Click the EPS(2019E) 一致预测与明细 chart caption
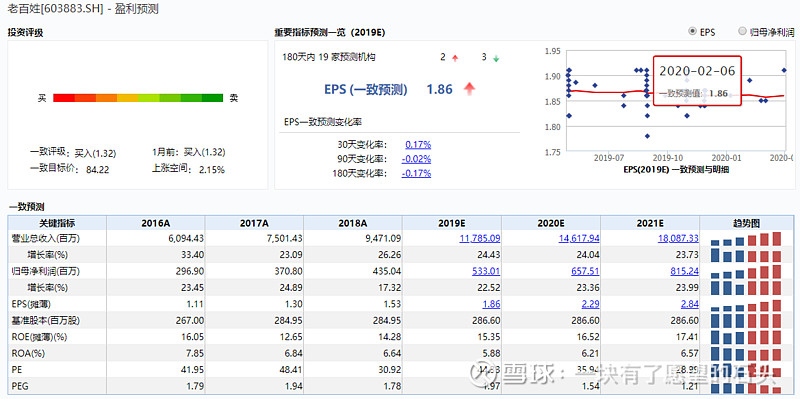The width and height of the screenshot is (800, 399). (x=676, y=169)
